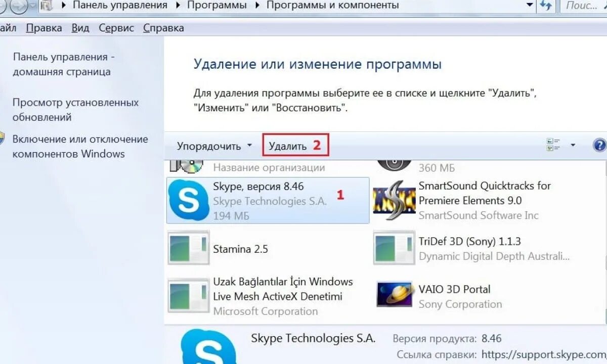This screenshot has width=607, height=364.
Task: Click the Sony Corporation publisher text
Action: coord(460,304)
